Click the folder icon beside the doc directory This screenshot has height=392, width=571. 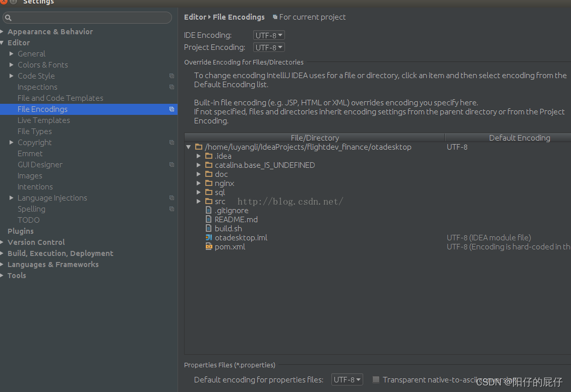pyautogui.click(x=209, y=174)
